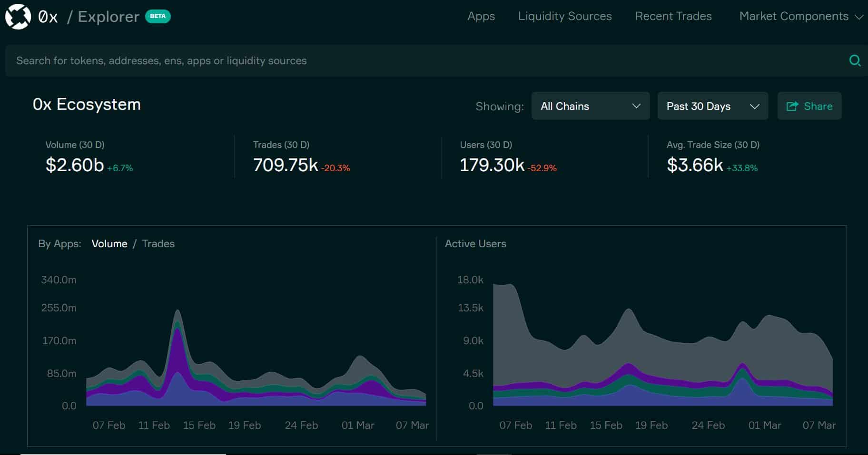Click the Users (30 D) label
This screenshot has height=455, width=868.
tap(486, 145)
